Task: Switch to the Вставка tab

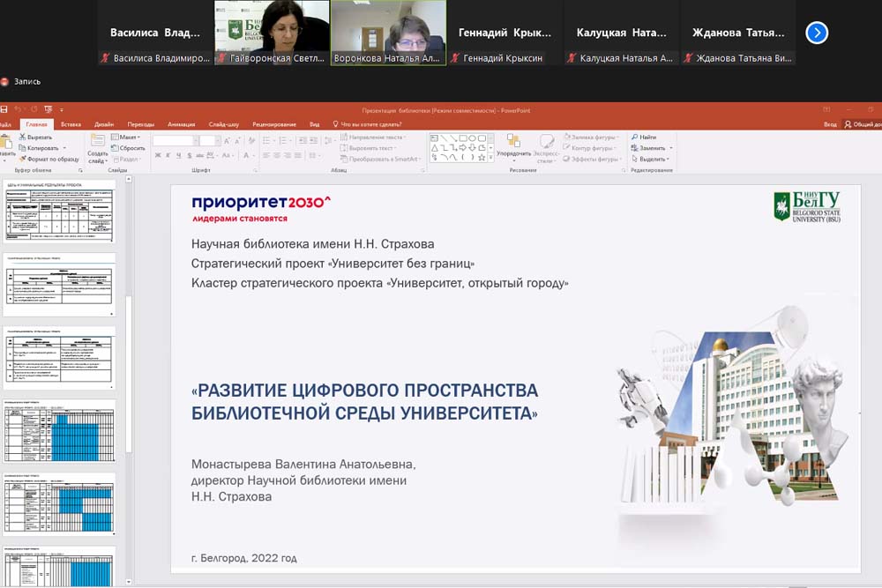Action: [x=71, y=124]
